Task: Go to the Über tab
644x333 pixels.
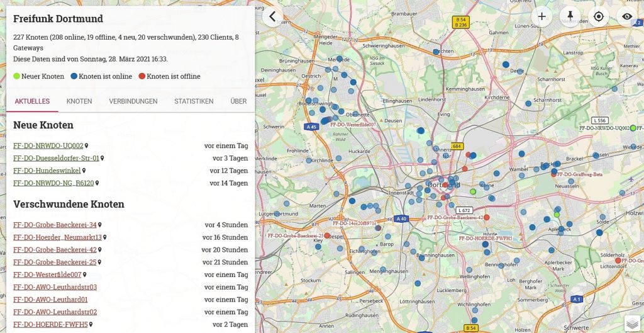Action: (238, 101)
